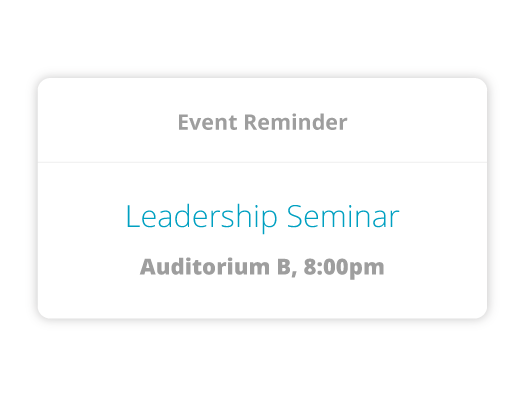
Task: Click the blank card space below Auditorium B line
Action: click(x=262, y=299)
